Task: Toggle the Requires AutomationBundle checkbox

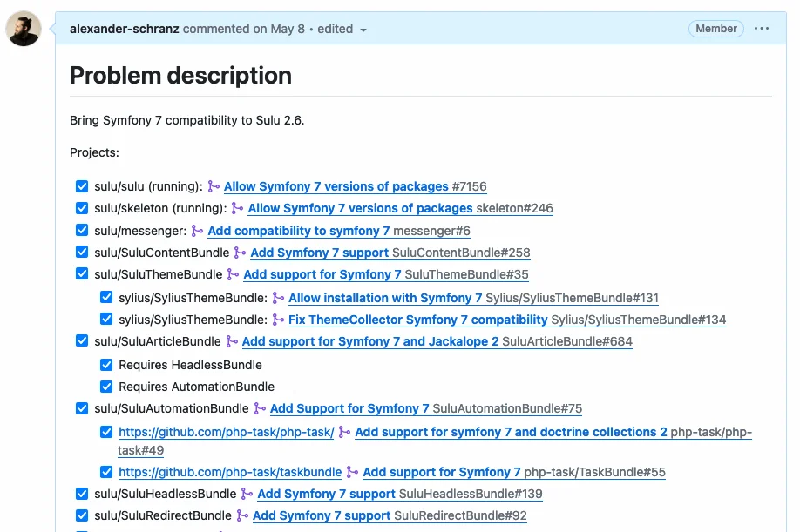Action: coord(106,387)
